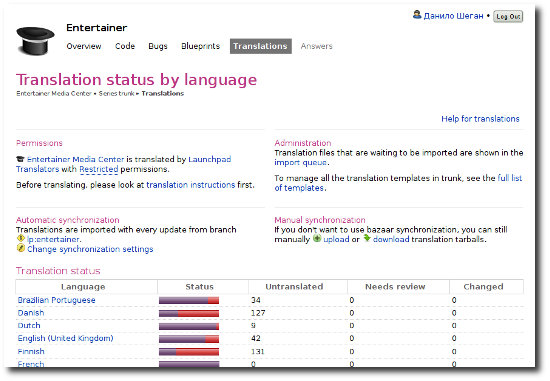
Task: Click the Entertainer project title
Action: tap(96, 28)
